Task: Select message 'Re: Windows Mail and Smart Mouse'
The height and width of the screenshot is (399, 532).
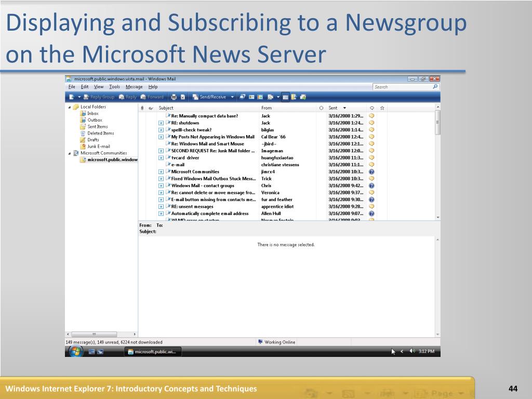Action: coord(207,144)
